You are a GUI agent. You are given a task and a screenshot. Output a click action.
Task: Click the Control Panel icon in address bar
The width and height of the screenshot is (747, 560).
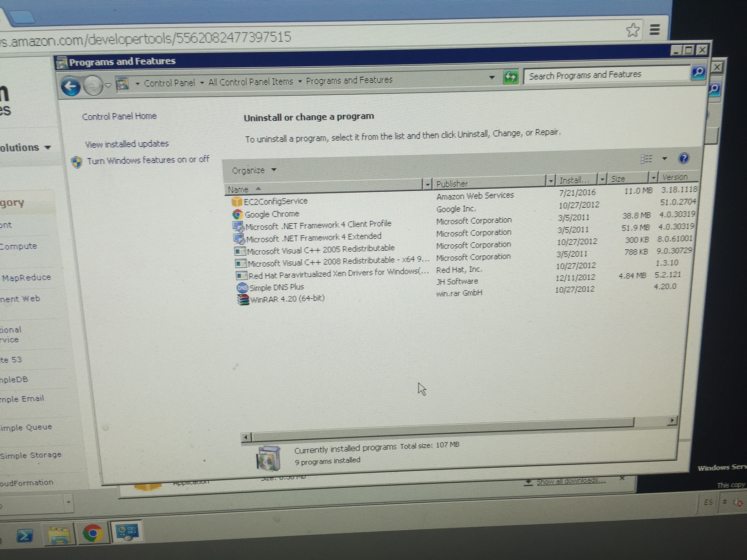point(122,84)
